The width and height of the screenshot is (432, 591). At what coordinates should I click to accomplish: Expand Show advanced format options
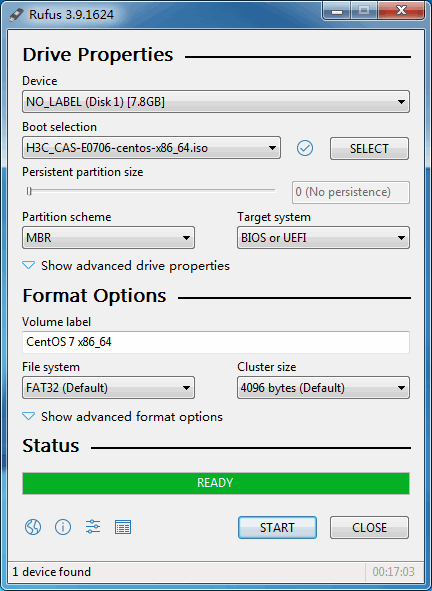[x=123, y=416]
